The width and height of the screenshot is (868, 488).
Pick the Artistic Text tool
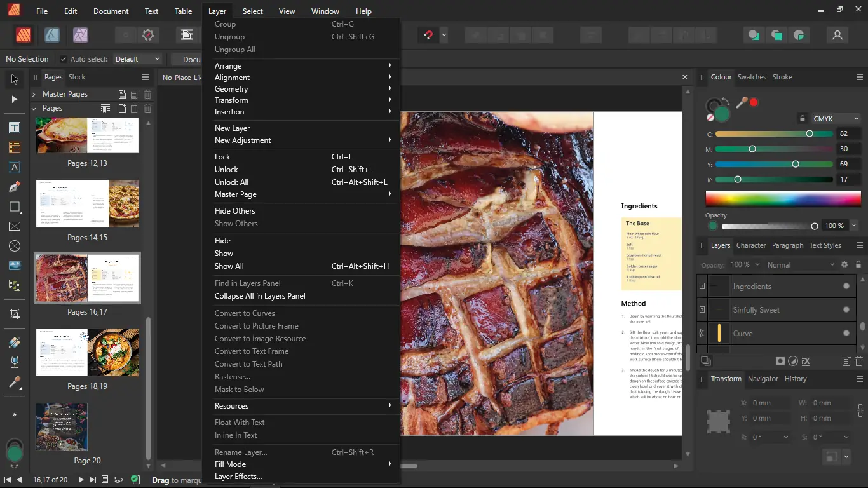14,167
